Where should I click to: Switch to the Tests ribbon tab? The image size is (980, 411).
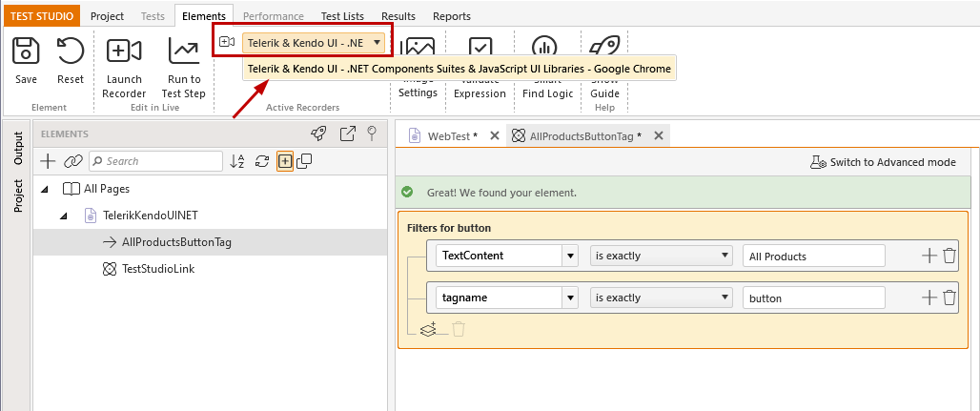[x=153, y=16]
